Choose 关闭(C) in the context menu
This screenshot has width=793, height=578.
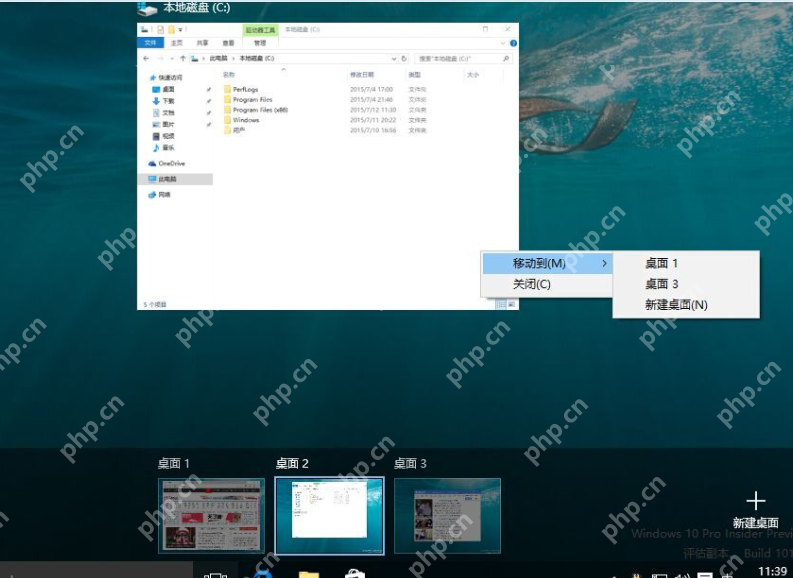pyautogui.click(x=547, y=284)
